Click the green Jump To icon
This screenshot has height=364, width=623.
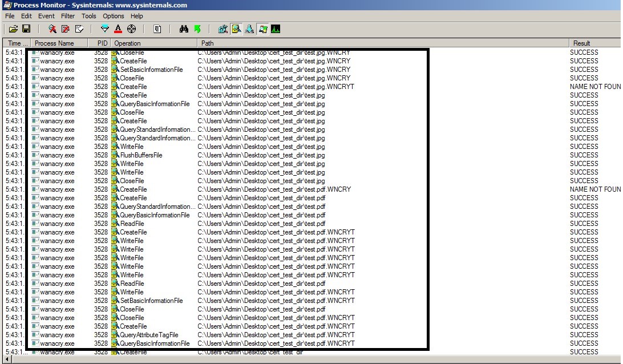point(197,29)
